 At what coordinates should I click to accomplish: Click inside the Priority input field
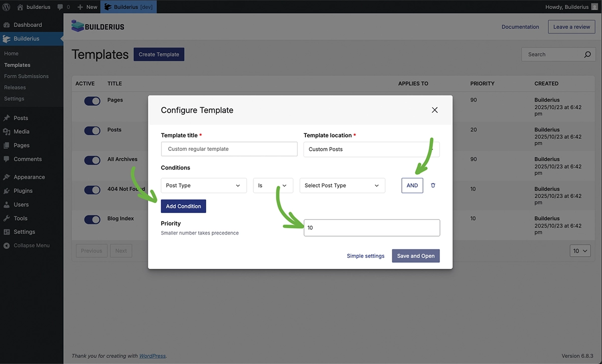(x=371, y=228)
